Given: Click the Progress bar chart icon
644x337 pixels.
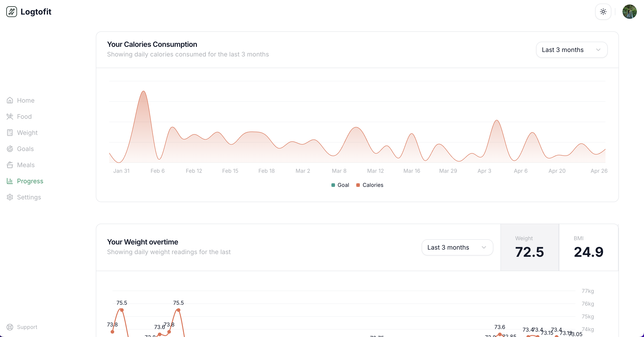Looking at the screenshot, I should pos(10,181).
